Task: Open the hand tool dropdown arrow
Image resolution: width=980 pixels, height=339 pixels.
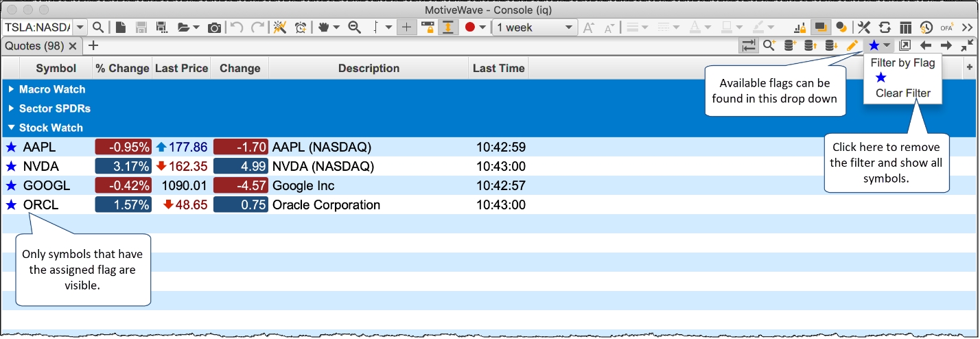Action: click(336, 27)
